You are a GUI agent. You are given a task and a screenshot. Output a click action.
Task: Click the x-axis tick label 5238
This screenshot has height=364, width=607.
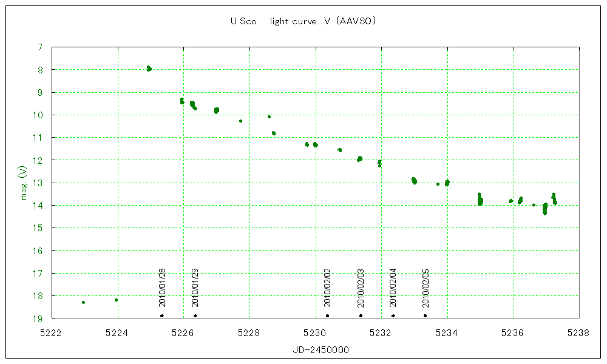pyautogui.click(x=579, y=332)
